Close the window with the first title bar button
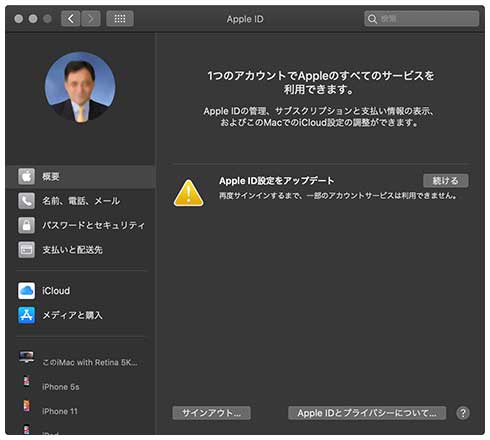This screenshot has width=490, height=440. tap(19, 19)
